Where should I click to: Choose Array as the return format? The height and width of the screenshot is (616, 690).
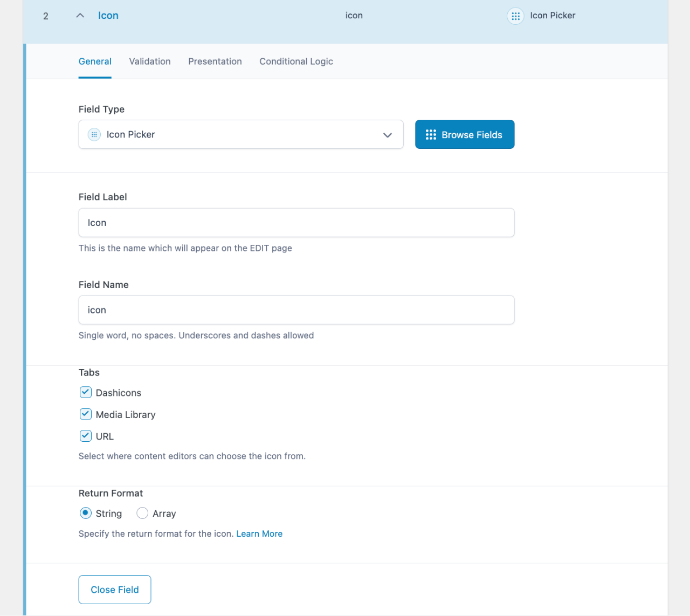142,513
